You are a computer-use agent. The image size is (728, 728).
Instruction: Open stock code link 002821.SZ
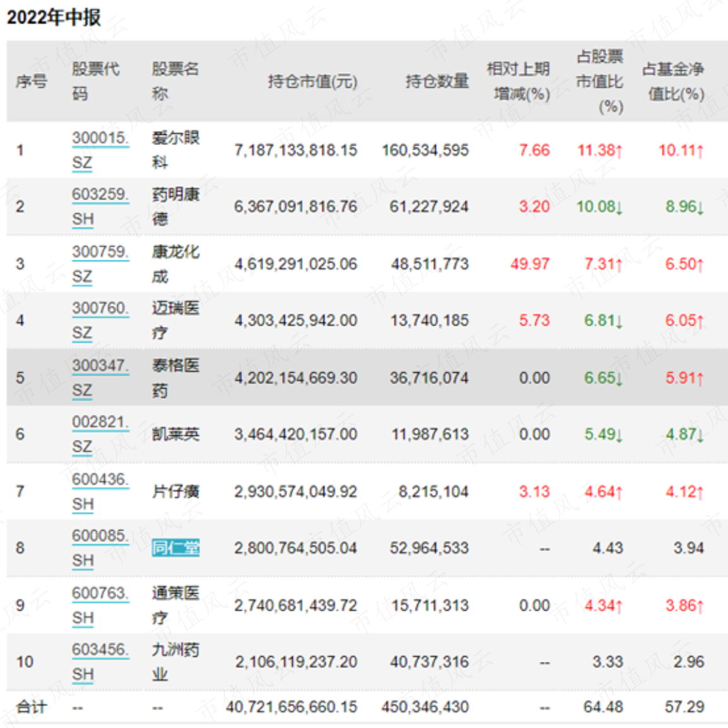click(x=100, y=434)
